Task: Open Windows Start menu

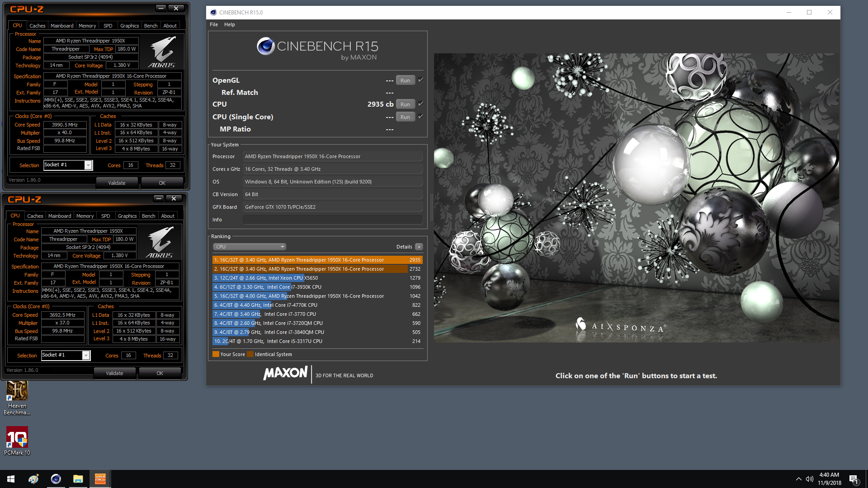Action: pyautogui.click(x=11, y=479)
